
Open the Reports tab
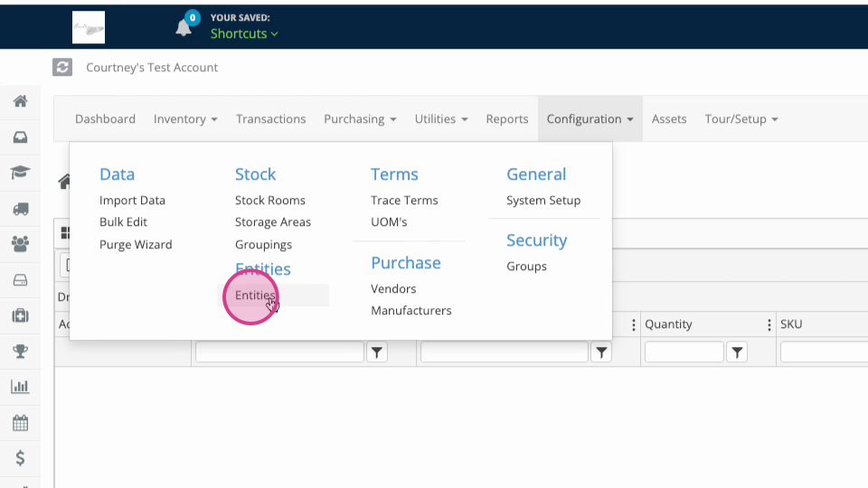[x=507, y=119]
